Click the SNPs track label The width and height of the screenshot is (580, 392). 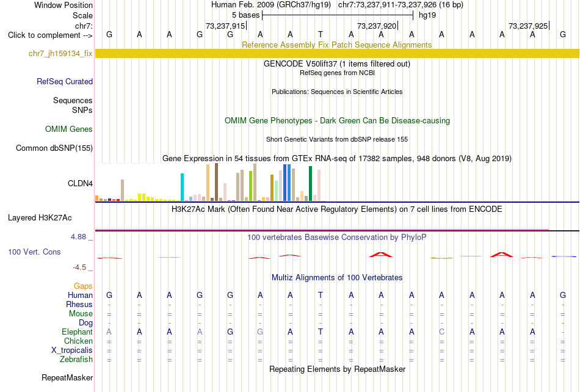82,110
